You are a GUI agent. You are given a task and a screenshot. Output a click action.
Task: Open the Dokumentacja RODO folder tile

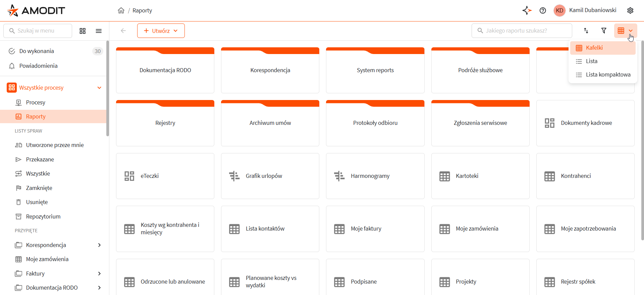tap(165, 70)
